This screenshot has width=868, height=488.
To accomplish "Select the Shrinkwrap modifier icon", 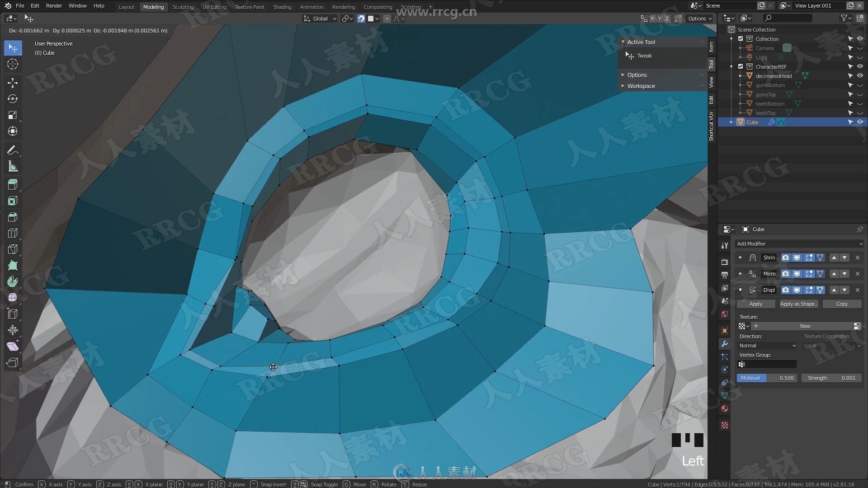I will click(753, 258).
